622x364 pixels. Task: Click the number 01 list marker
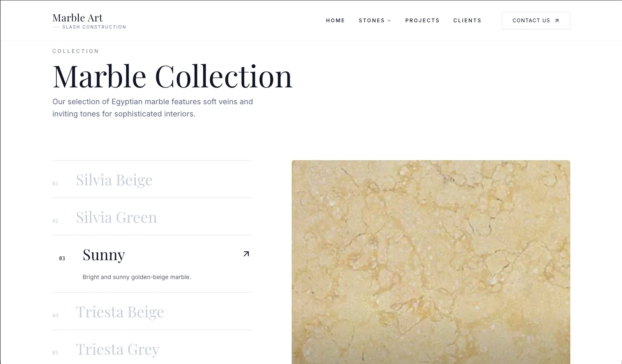[x=55, y=184]
